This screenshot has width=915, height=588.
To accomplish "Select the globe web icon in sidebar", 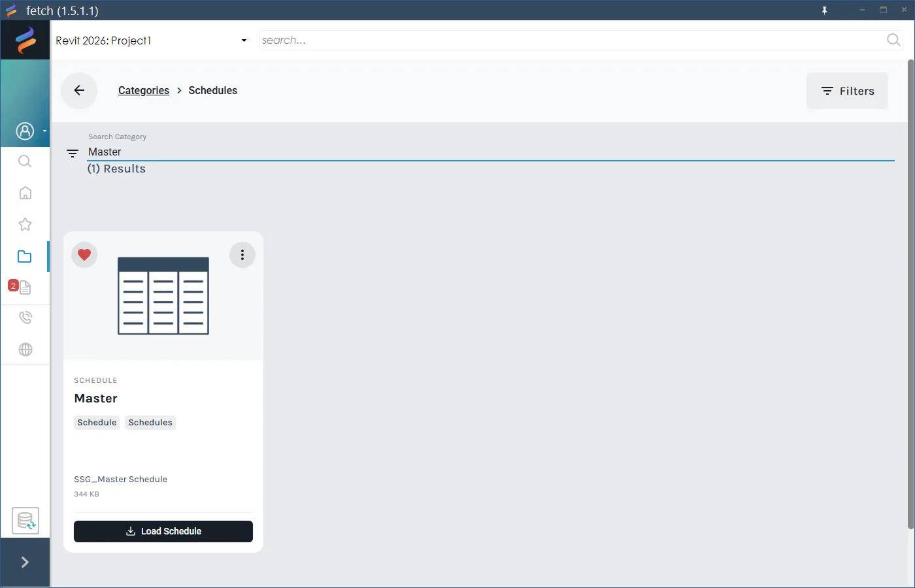I will 25,350.
